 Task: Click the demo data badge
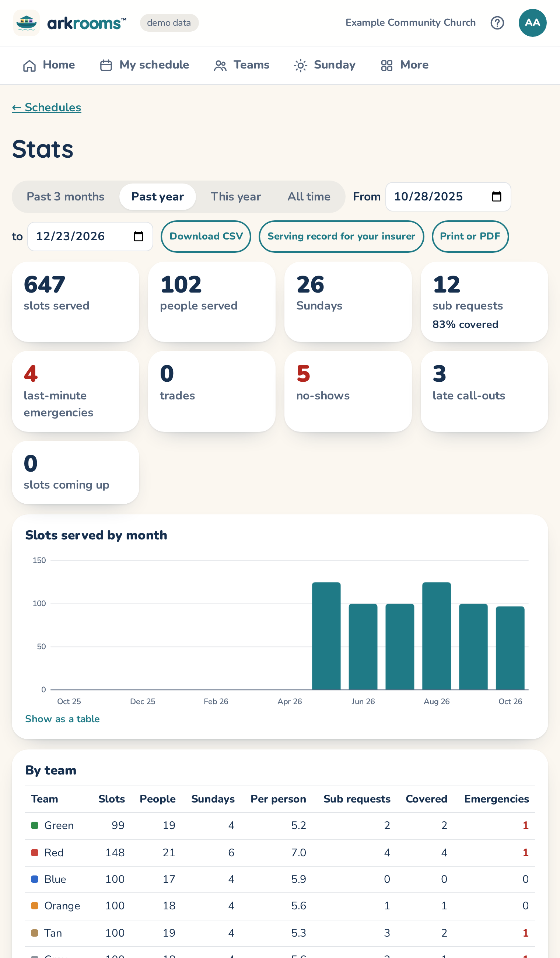click(x=169, y=23)
